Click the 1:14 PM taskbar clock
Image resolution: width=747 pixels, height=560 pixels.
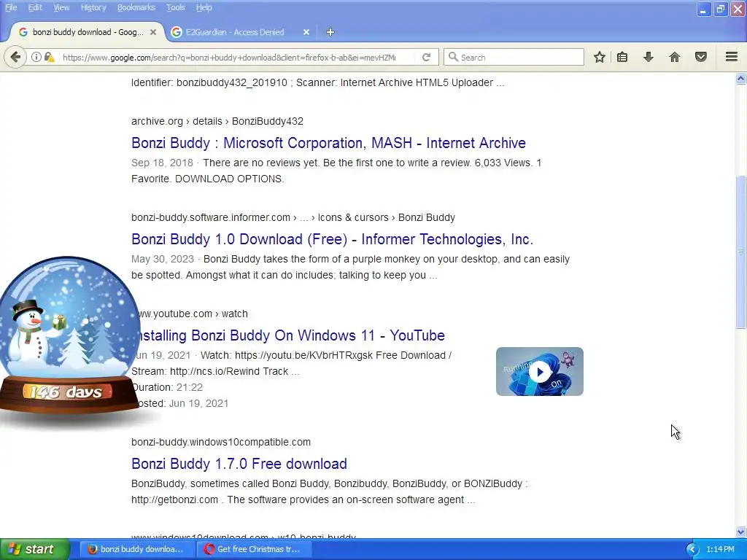720,549
